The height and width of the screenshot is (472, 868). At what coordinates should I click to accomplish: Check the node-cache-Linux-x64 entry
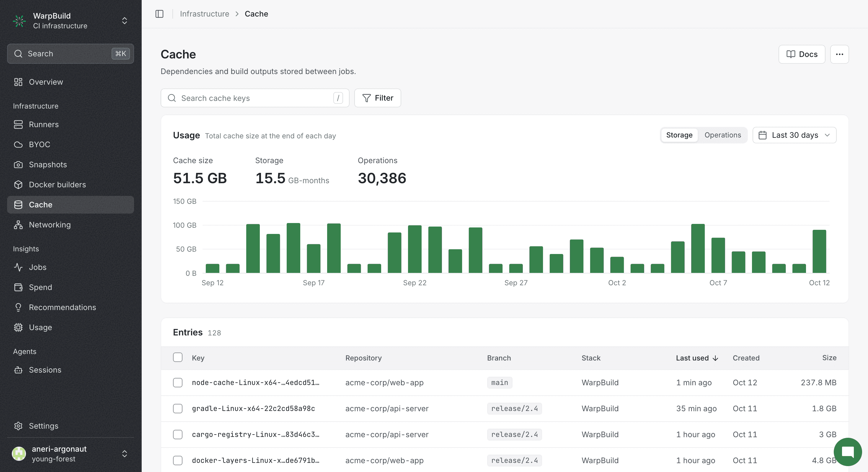point(177,382)
